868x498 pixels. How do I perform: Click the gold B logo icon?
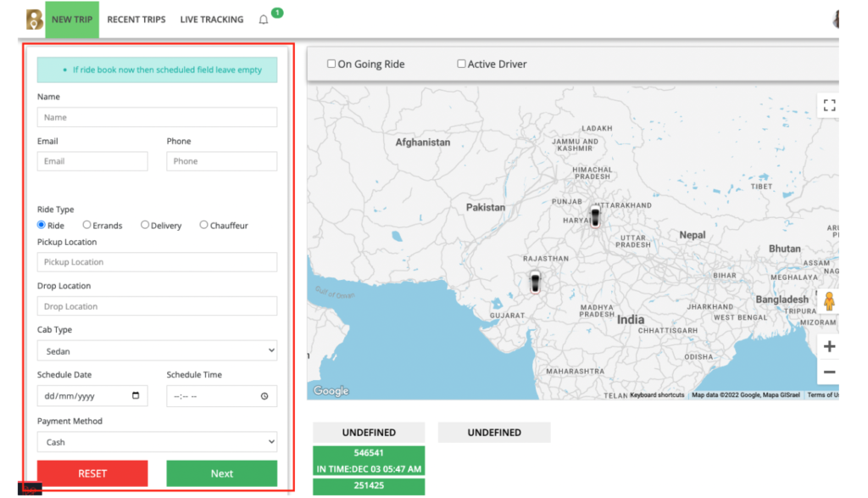pyautogui.click(x=34, y=20)
